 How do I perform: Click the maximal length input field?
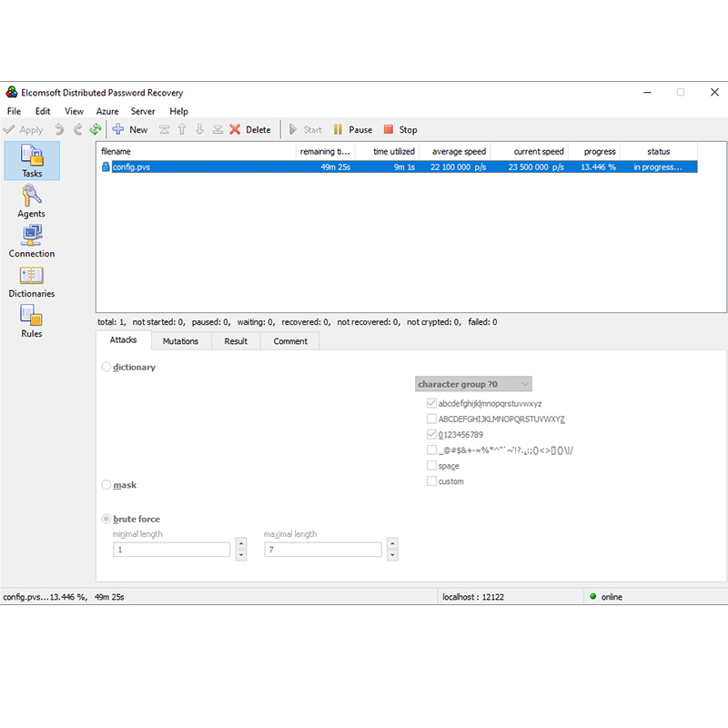click(x=323, y=550)
